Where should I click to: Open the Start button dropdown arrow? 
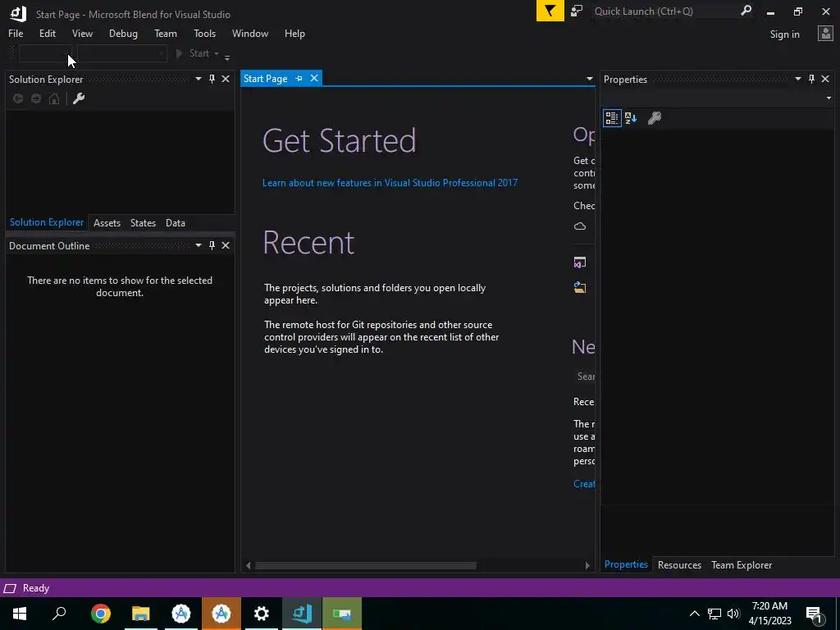[217, 53]
